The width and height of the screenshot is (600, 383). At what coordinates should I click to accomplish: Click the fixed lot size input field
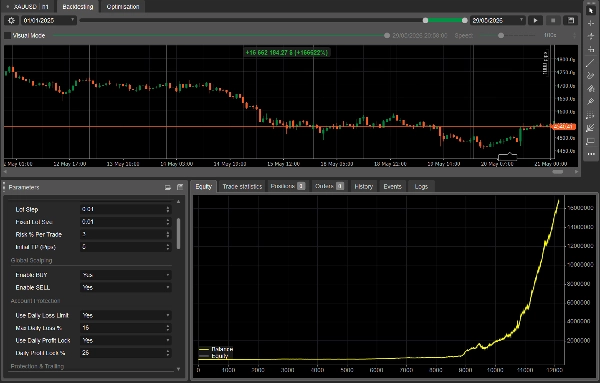[x=122, y=222]
